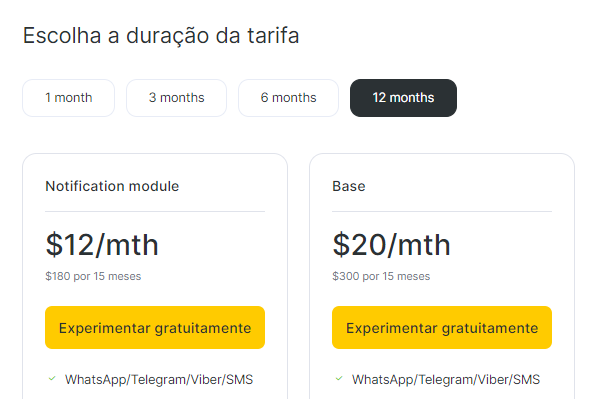Click the $300 por 15 meses note
The image size is (596, 399).
(x=381, y=276)
